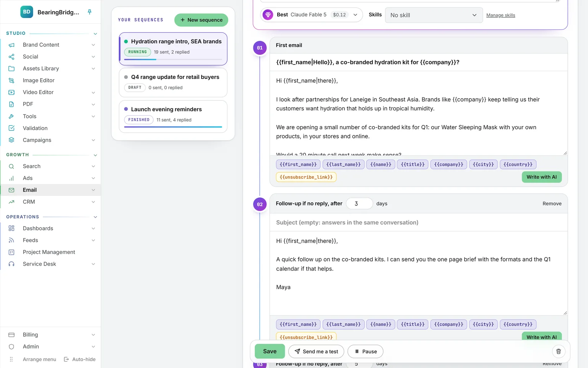Select Launch evening reminders sequence

pos(173,117)
